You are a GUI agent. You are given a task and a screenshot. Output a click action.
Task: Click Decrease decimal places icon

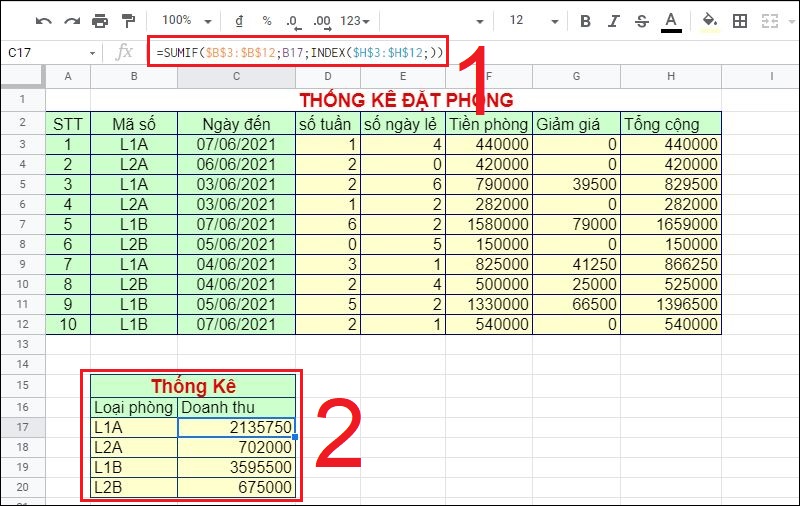tap(292, 21)
